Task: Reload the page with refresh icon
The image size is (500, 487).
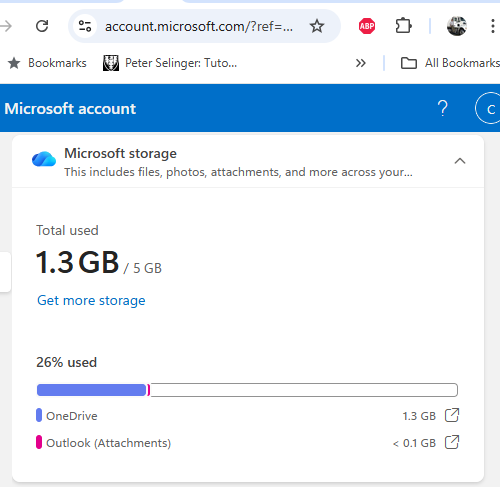Action: pos(42,26)
